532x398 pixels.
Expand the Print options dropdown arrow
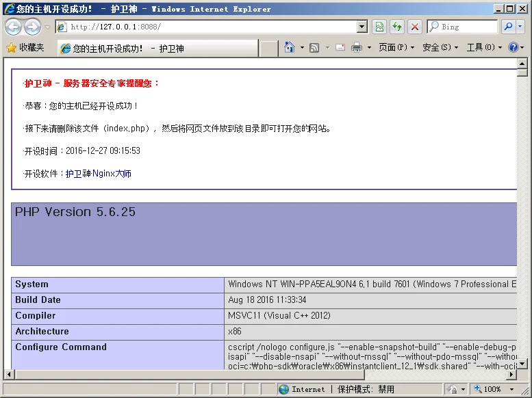370,48
